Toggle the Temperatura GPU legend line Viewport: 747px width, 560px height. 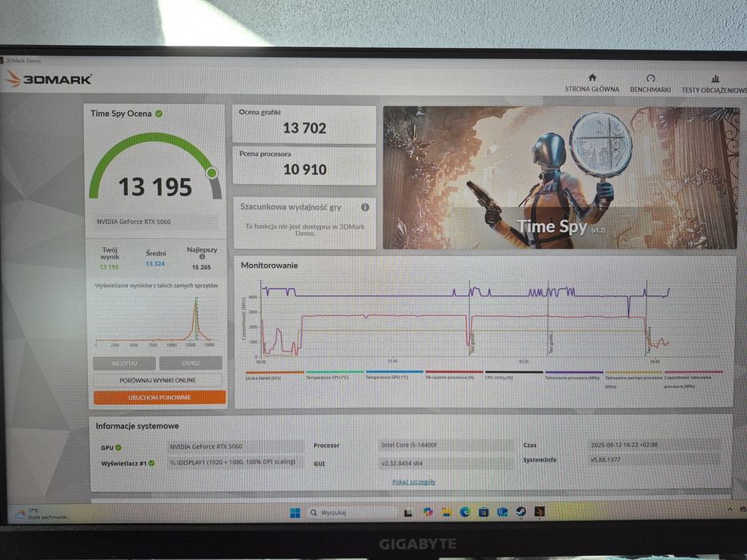(394, 375)
